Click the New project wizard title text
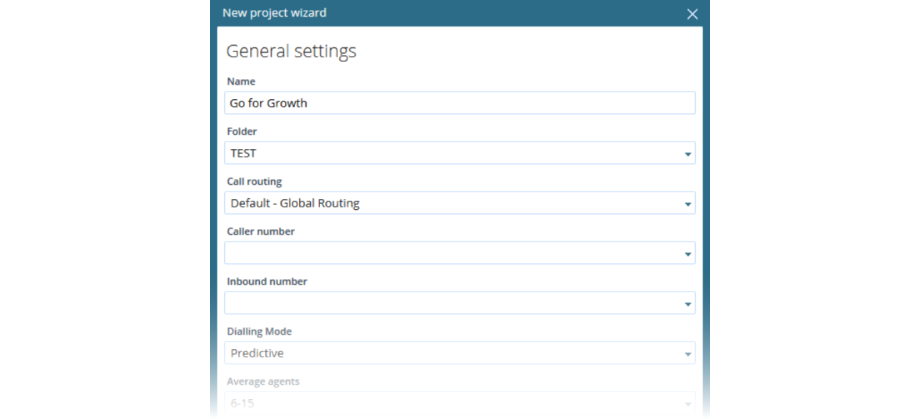 point(274,12)
